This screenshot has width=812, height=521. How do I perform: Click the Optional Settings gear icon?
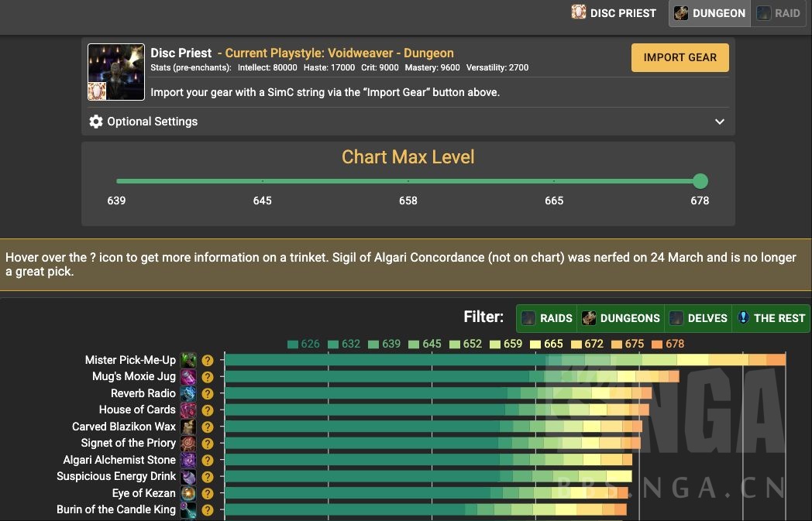click(x=96, y=122)
